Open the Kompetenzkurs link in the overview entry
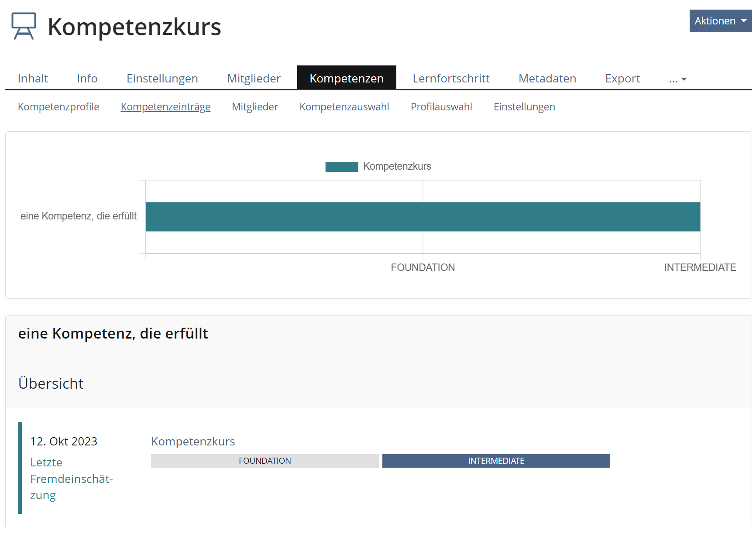Viewport: 756px width, 534px height. click(x=193, y=442)
